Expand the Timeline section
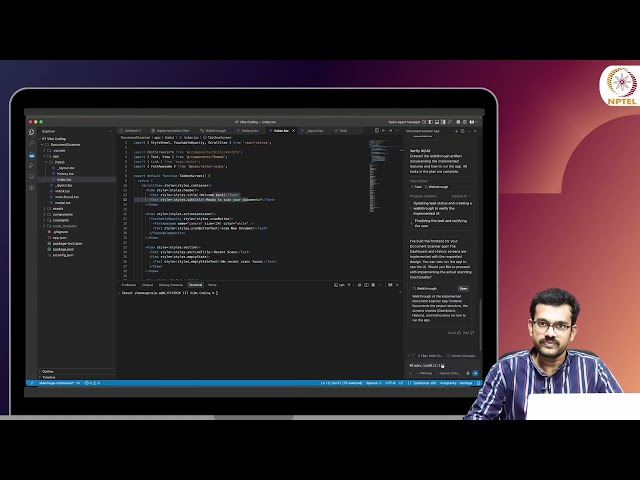 [77, 377]
